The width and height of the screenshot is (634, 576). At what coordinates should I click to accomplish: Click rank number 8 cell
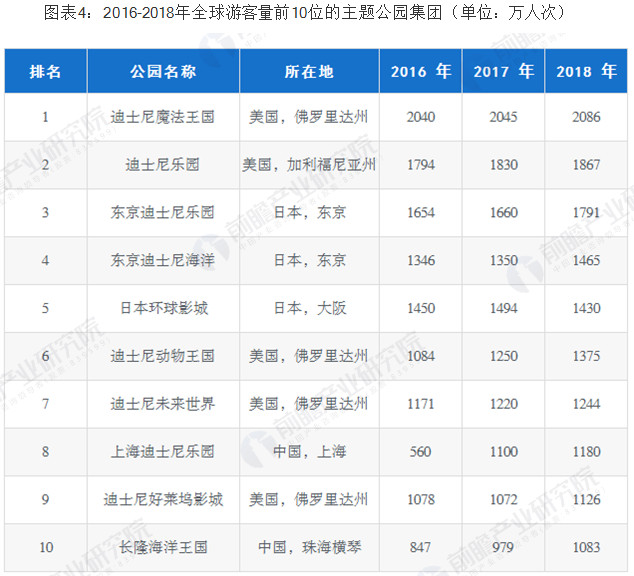45,452
